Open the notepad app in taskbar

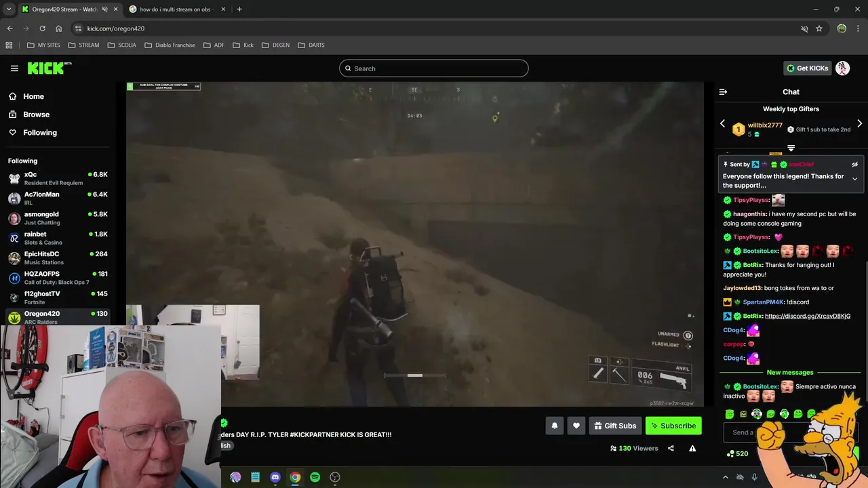pyautogui.click(x=256, y=477)
